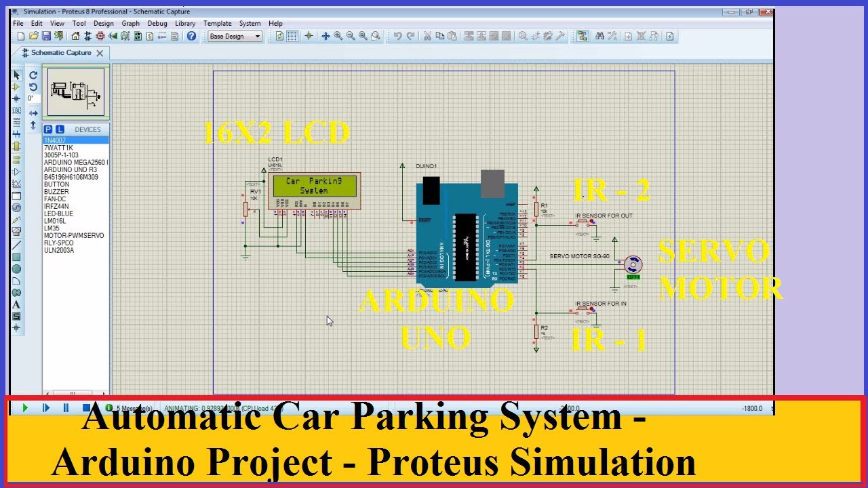Image resolution: width=868 pixels, height=488 pixels.
Task: Open the Base Design dropdown
Action: point(235,36)
